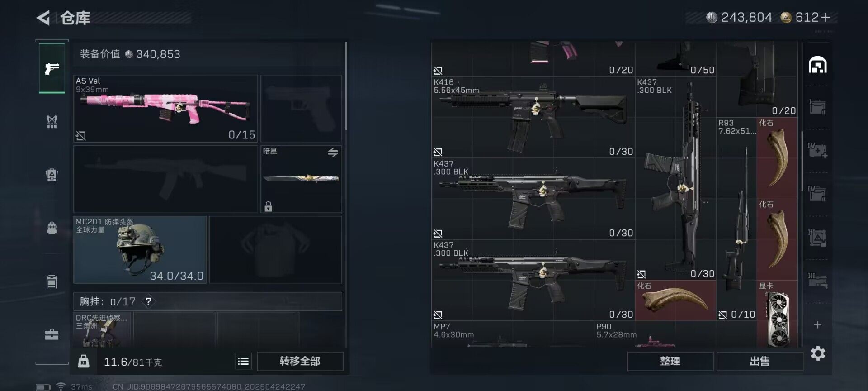868x391 pixels.
Task: Select the 显卡 graphics card item
Action: tap(777, 314)
